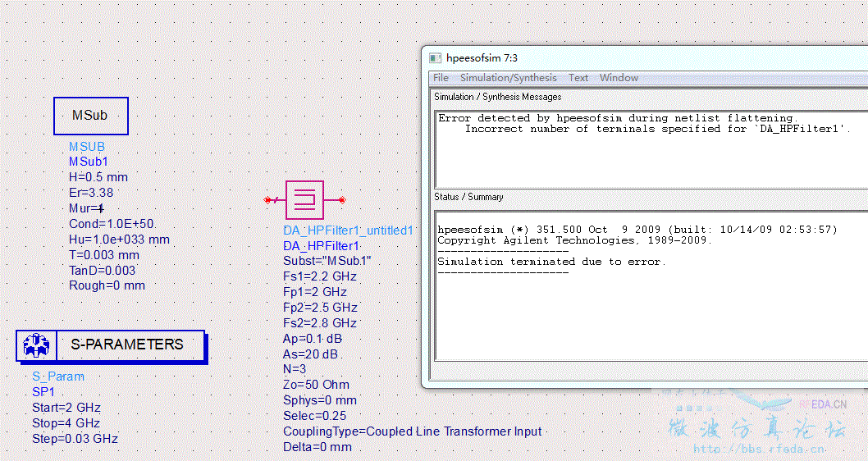The image size is (868, 461).
Task: Click right output pin of DA_HPFilter1
Action: (342, 200)
